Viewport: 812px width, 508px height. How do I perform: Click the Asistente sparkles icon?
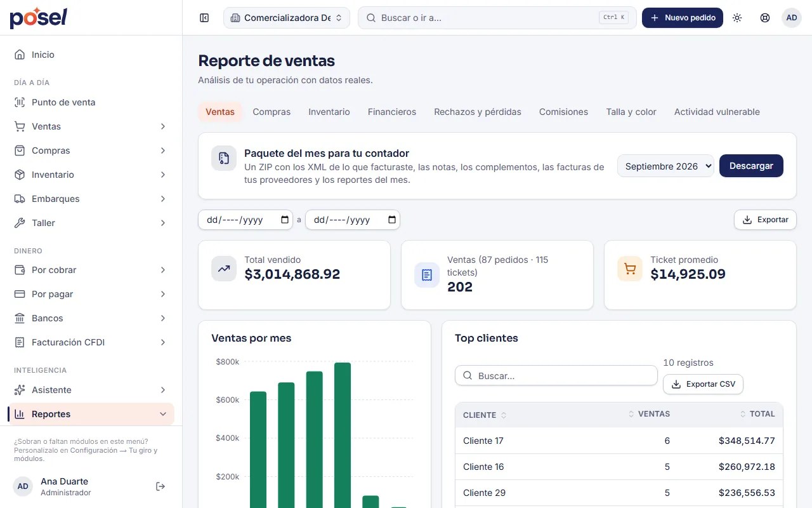point(20,390)
